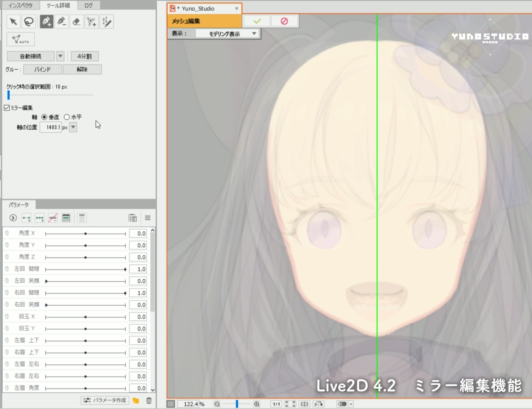
Task: Open the auto mesh generator settings icon
Action: click(x=107, y=22)
